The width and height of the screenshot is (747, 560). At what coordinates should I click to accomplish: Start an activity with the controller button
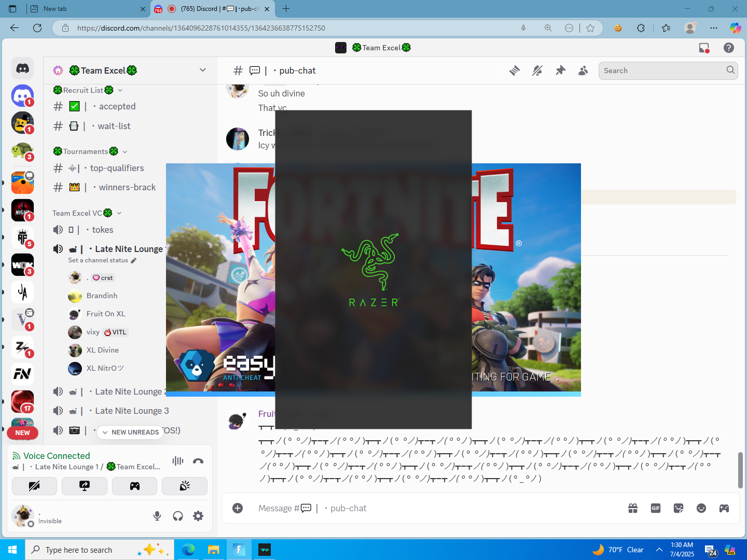135,486
